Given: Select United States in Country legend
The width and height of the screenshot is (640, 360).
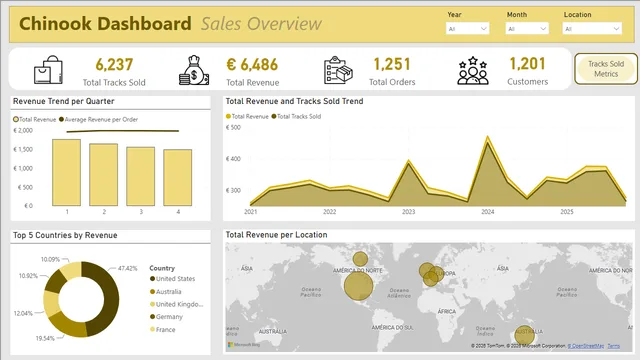Looking at the screenshot, I should 173,279.
